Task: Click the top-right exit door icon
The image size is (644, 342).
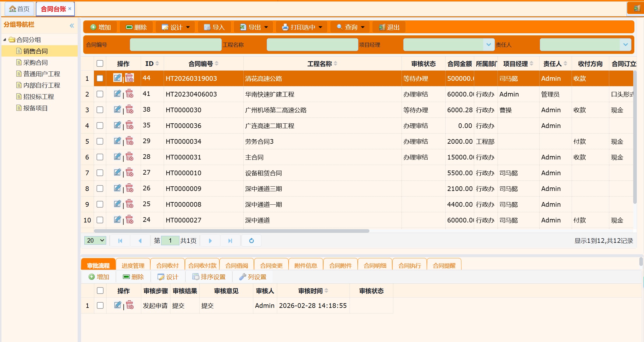Action: pyautogui.click(x=637, y=8)
